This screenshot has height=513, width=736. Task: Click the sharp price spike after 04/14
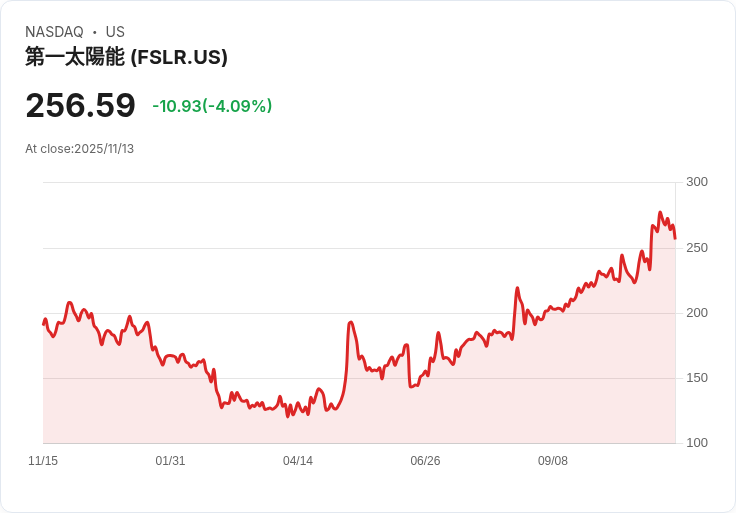click(351, 323)
